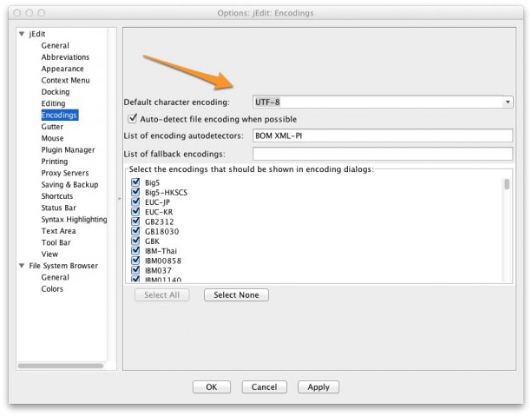Screen dimensions: 532x416
Task: Uncheck the GB2312 encoding checkbox
Action: click(135, 221)
